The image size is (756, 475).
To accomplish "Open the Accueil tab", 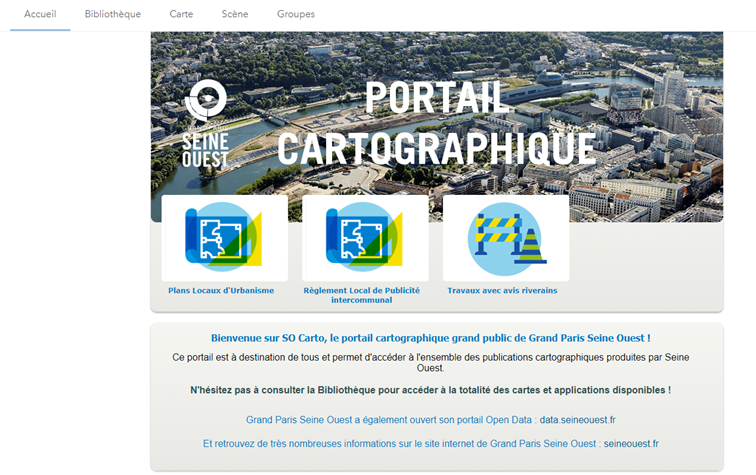I will [40, 14].
